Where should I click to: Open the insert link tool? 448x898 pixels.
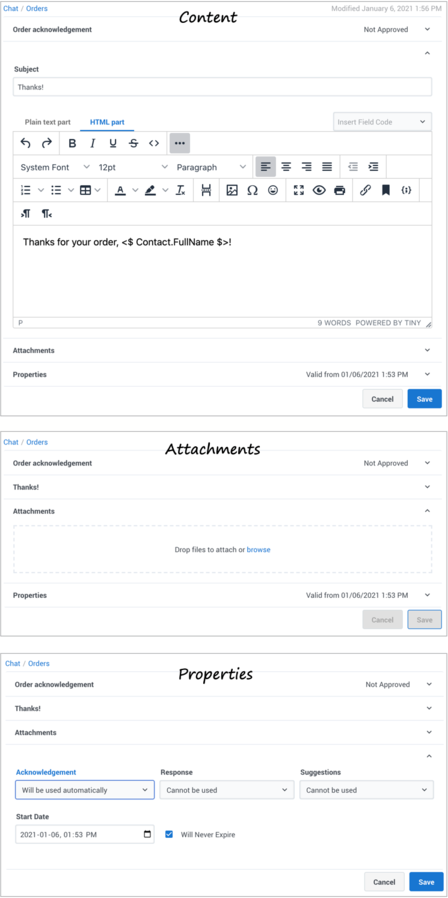(x=365, y=191)
